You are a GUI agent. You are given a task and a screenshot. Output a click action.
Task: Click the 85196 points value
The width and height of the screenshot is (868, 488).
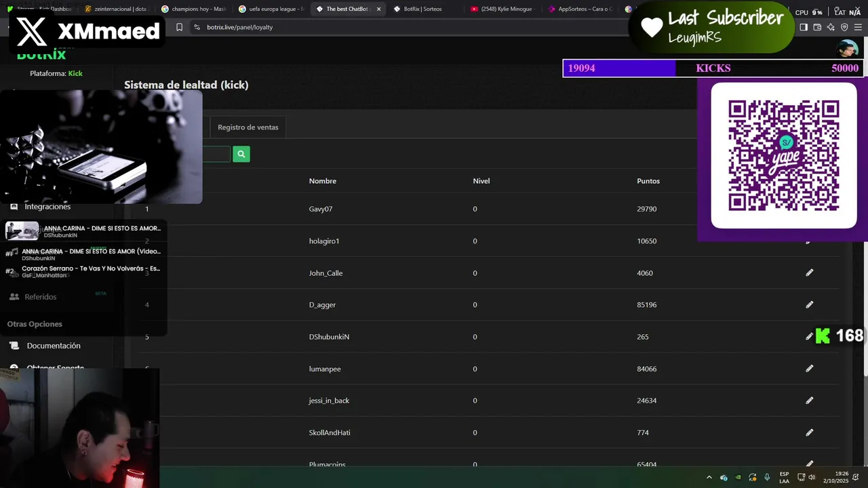[647, 305]
